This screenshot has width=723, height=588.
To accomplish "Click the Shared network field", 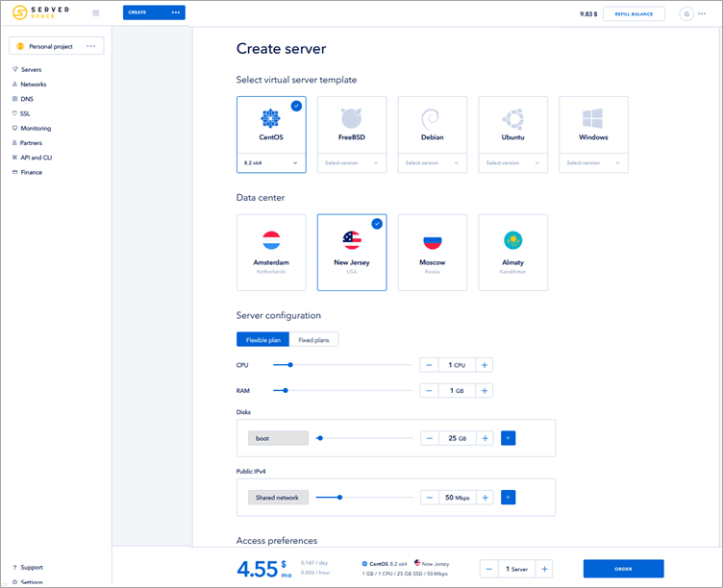I will pos(278,498).
